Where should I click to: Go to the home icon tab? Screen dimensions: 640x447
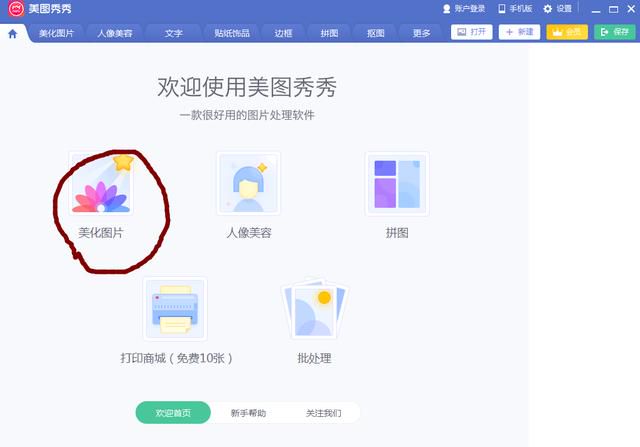point(13,33)
